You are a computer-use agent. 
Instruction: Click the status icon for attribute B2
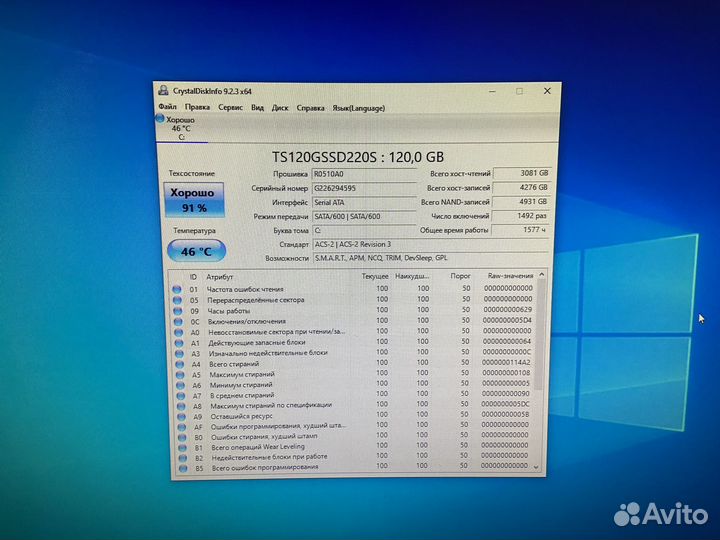click(183, 458)
